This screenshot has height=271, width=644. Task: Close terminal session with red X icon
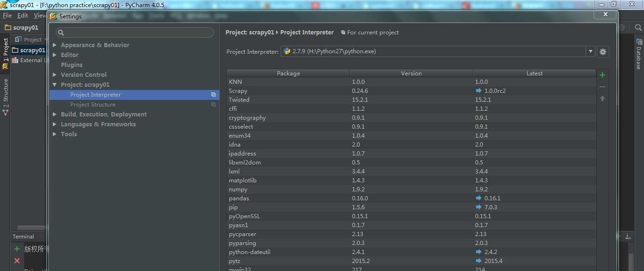[17, 260]
